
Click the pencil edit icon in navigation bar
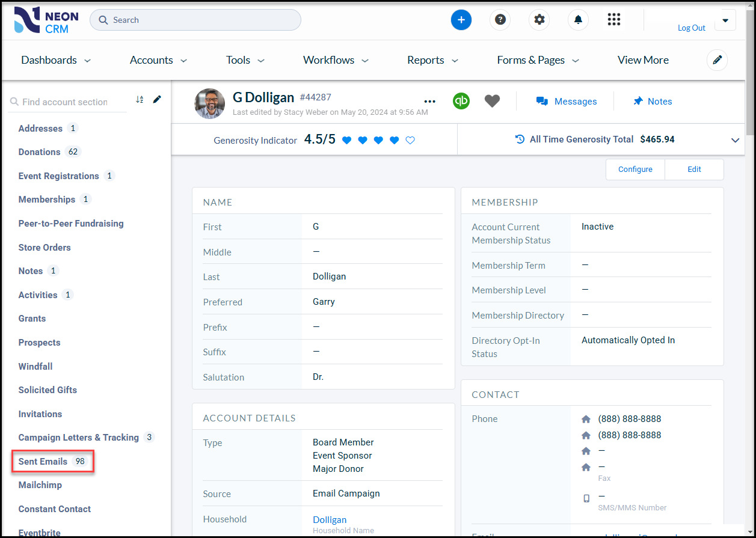(717, 60)
